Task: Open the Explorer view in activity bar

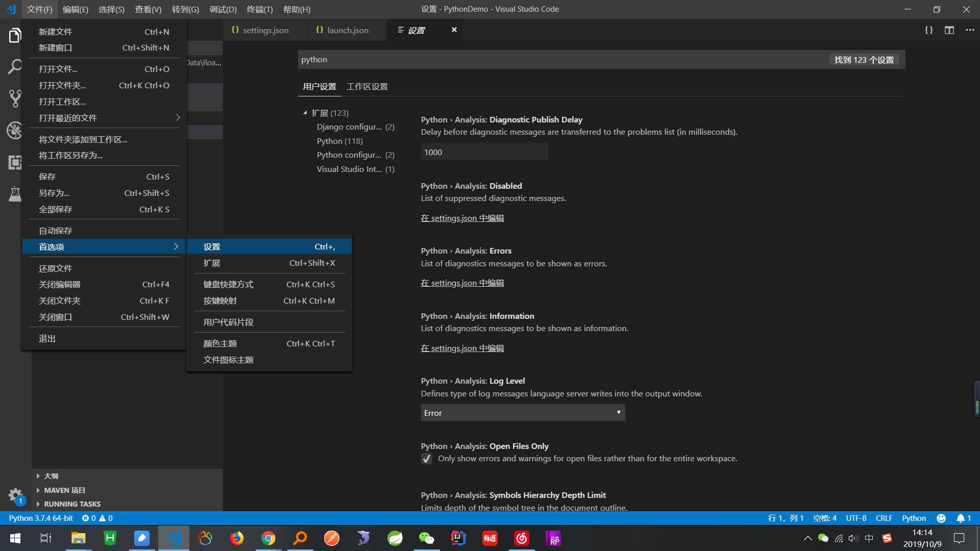Action: coord(15,36)
